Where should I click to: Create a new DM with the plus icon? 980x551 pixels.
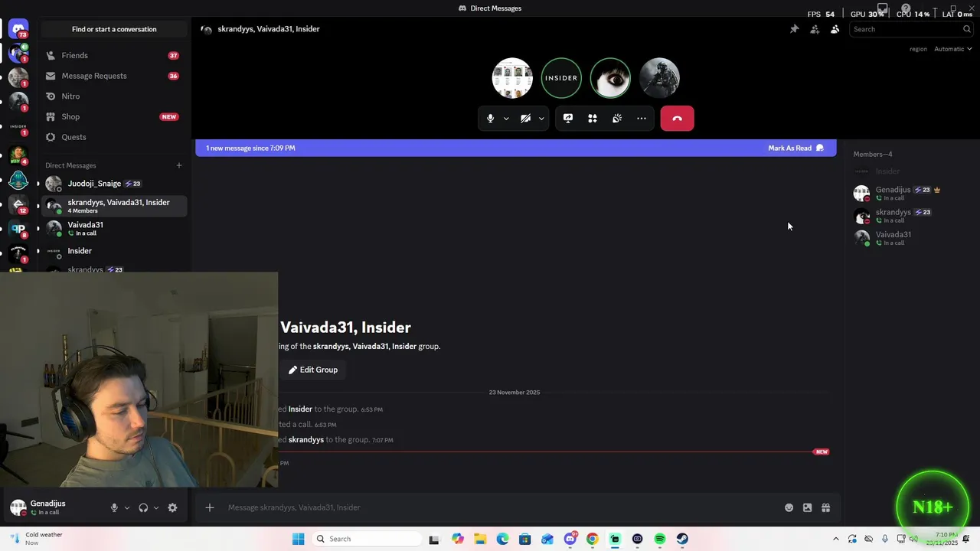179,165
